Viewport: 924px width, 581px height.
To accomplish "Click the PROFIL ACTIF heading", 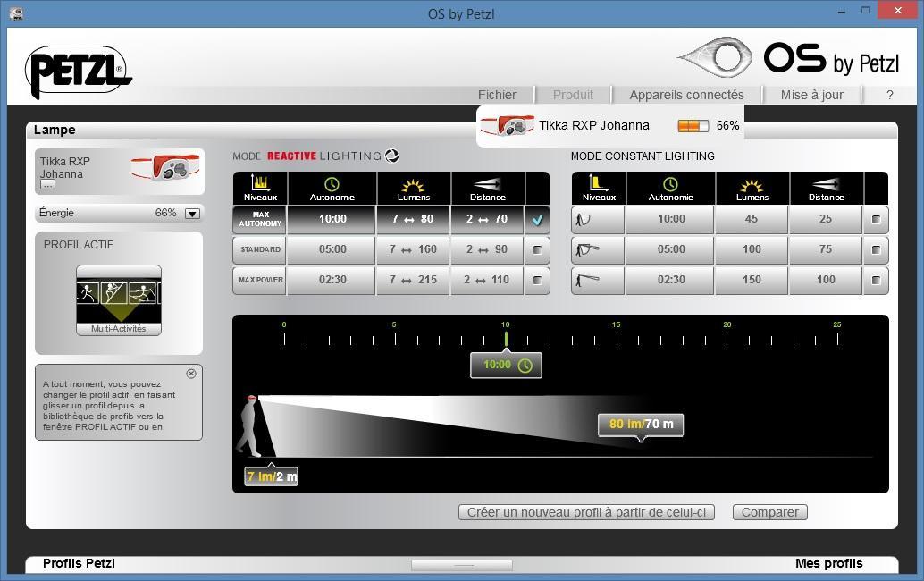I will click(x=79, y=245).
